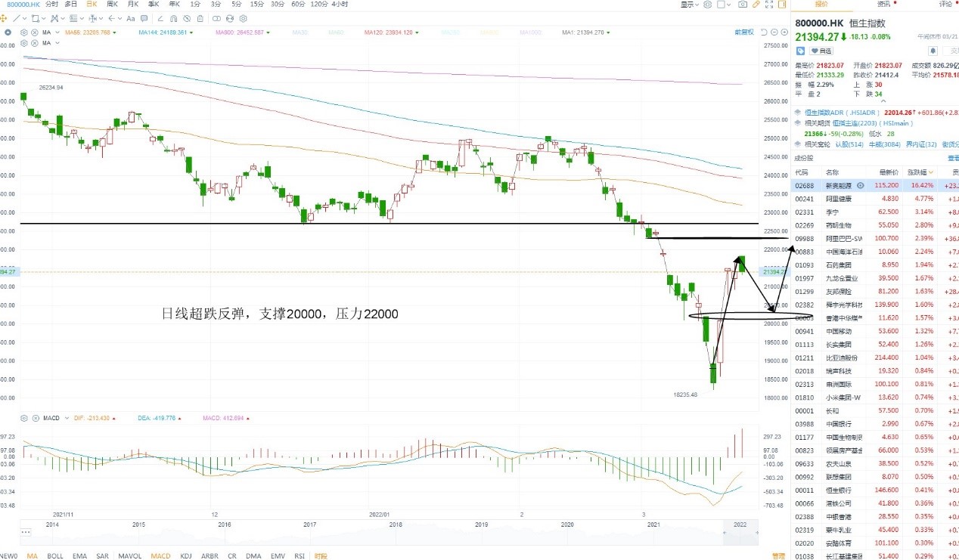Image resolution: width=959 pixels, height=560 pixels.
Task: Remove the MACD indicator with its X icon
Action: click(34, 418)
